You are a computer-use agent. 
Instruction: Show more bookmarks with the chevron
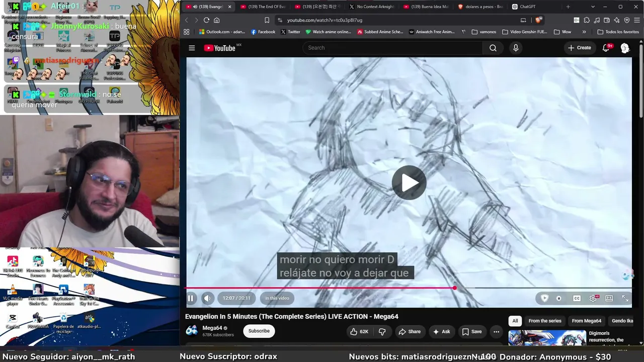584,32
